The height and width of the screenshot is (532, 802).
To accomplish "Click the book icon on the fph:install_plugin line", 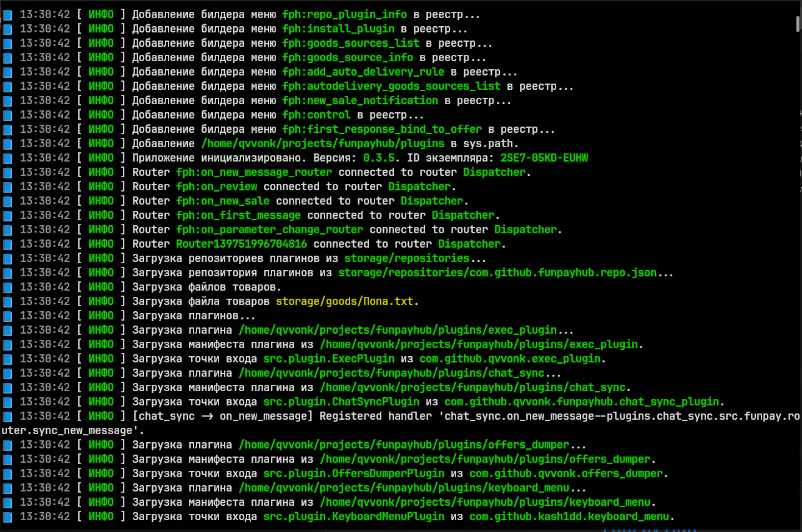I will pos(7,29).
